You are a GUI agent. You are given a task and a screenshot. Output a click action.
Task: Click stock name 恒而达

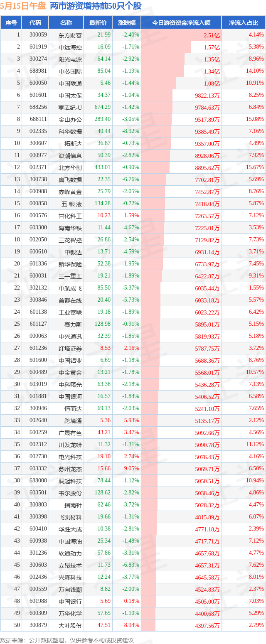coord(73,409)
